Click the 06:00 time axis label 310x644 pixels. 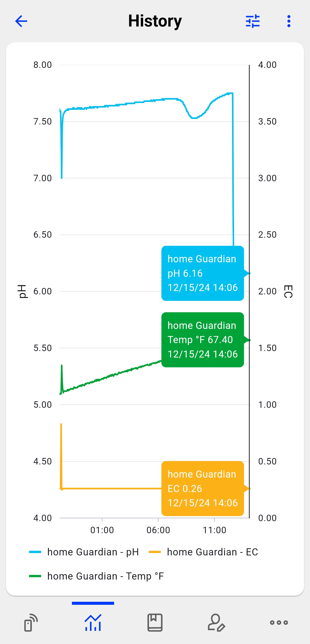pyautogui.click(x=158, y=530)
